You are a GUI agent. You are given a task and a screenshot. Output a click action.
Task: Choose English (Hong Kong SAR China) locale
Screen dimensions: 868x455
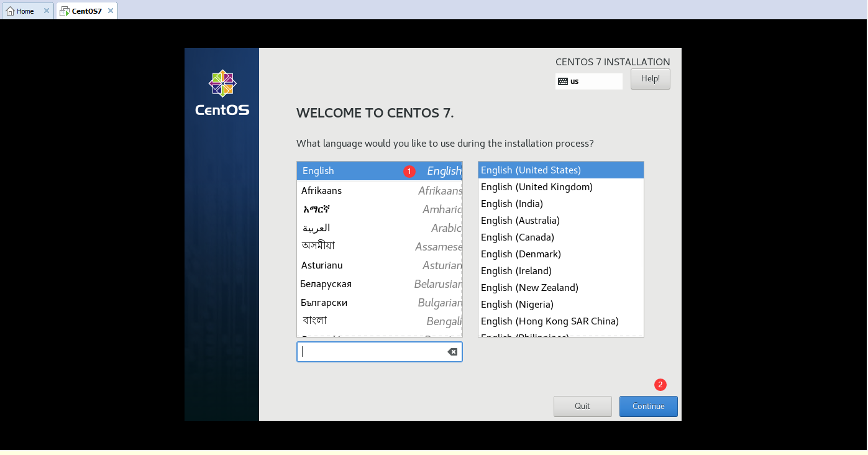pyautogui.click(x=561, y=321)
